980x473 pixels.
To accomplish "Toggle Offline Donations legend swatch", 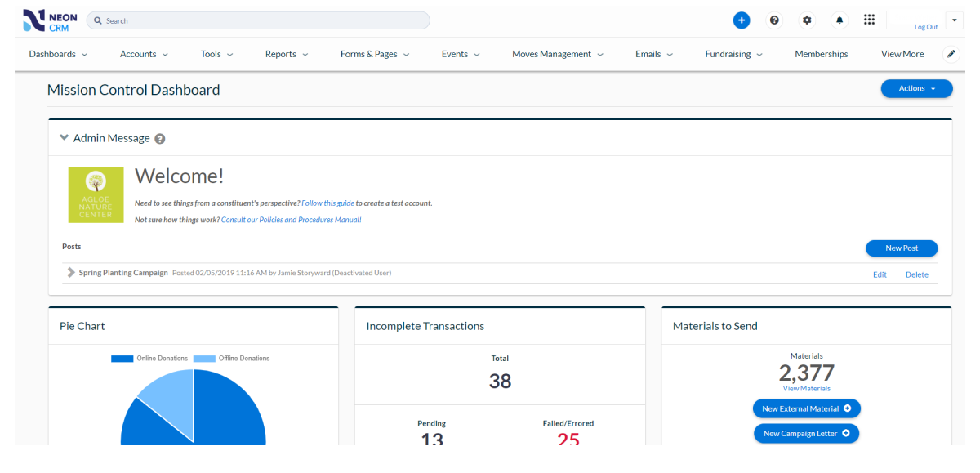I will (x=204, y=359).
